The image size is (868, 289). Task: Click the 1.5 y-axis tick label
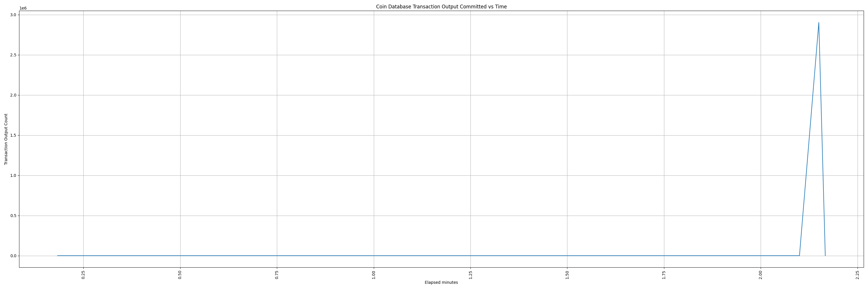tap(14, 136)
